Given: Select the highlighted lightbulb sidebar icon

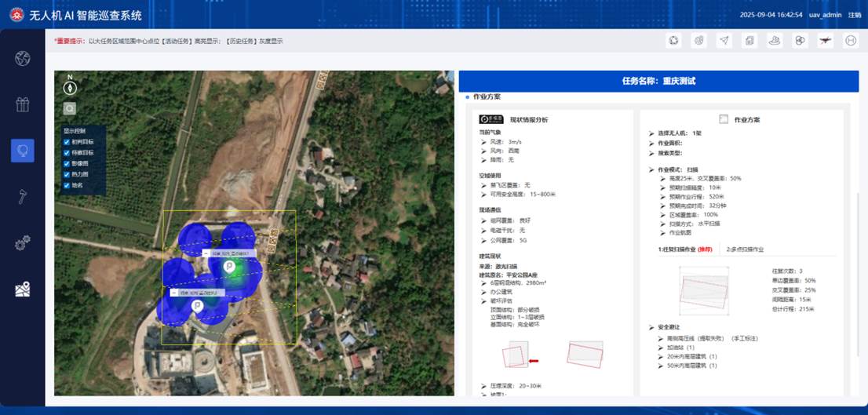Looking at the screenshot, I should click(22, 150).
